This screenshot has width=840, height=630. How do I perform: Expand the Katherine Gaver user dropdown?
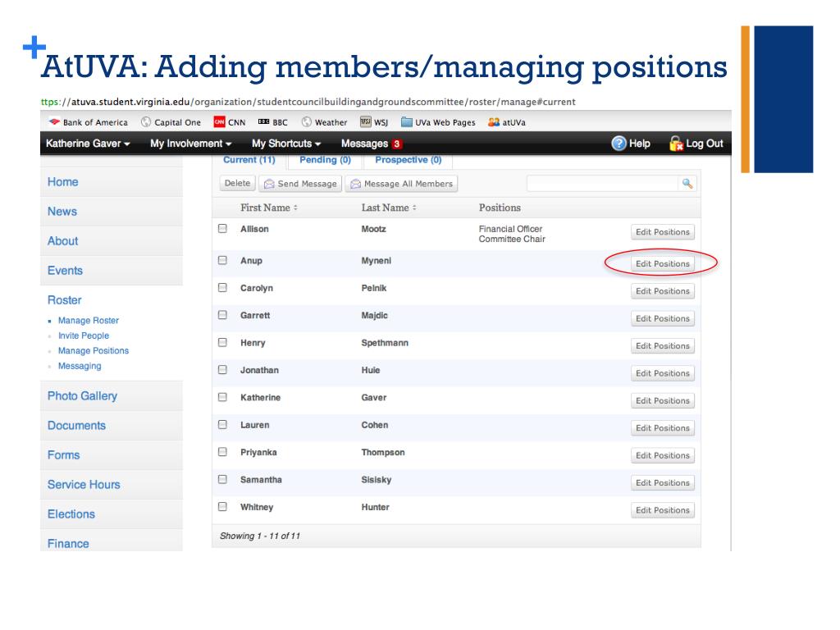coord(88,144)
